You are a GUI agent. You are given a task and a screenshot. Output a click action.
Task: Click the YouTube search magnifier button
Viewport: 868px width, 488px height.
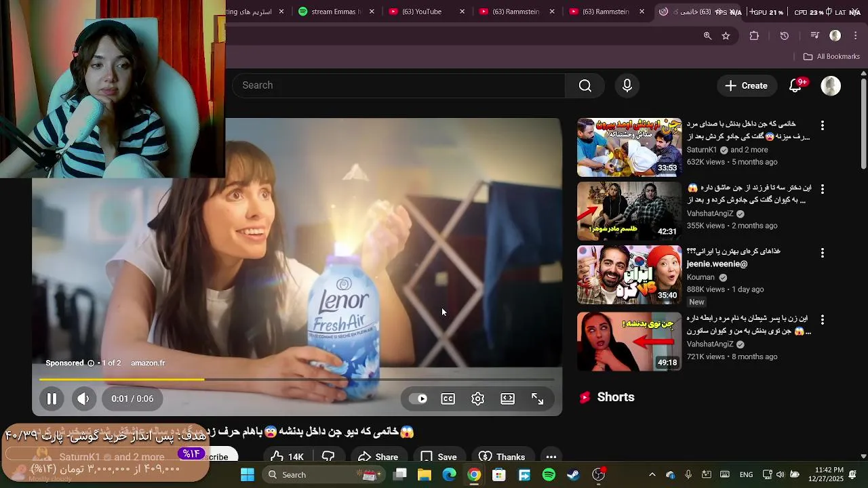coord(585,85)
